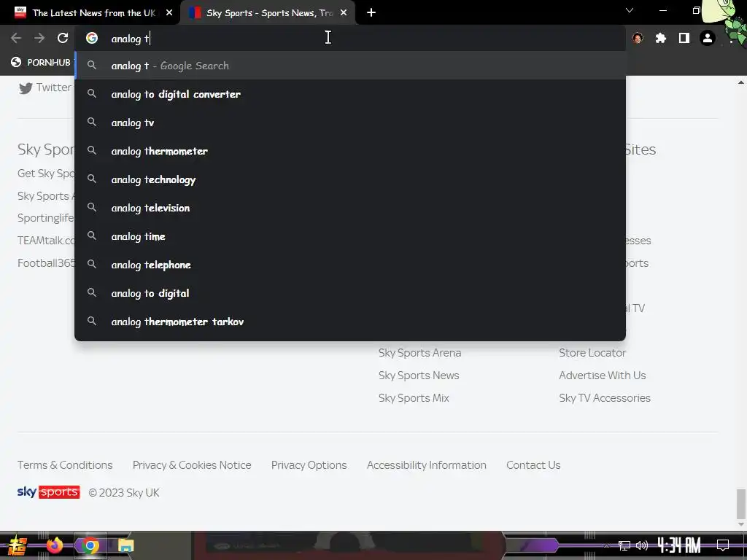Open the first bookmark in bookmarks bar
Image resolution: width=747 pixels, height=560 pixels.
(x=41, y=63)
